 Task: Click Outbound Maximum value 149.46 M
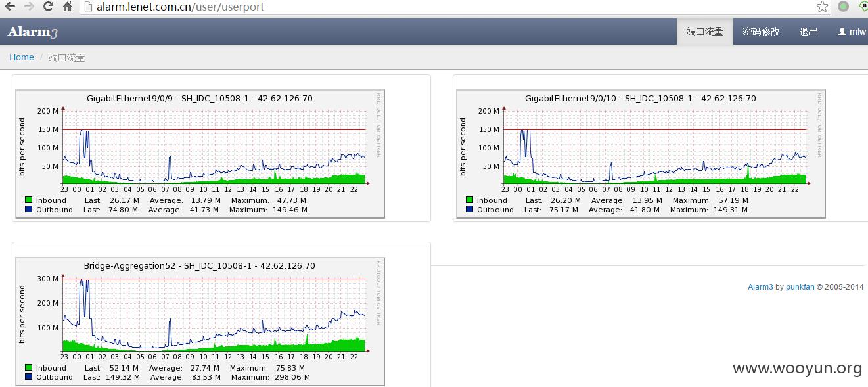click(x=290, y=210)
